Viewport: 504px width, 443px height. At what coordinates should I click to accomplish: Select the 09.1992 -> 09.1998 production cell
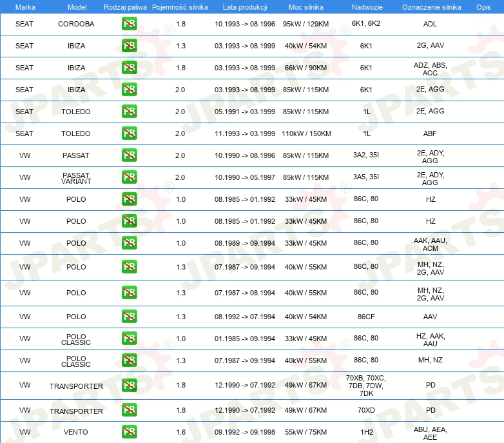[245, 432]
